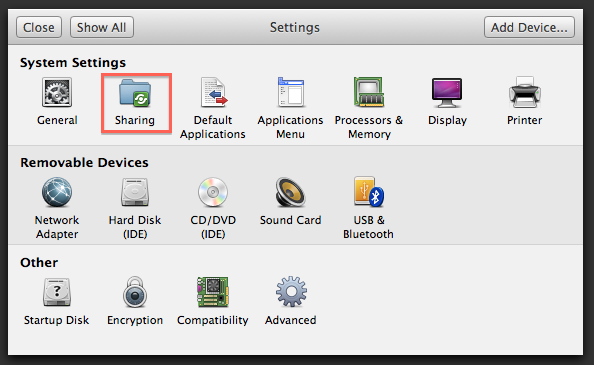Open Processors & Memory settings
The width and height of the screenshot is (594, 365).
(x=369, y=92)
